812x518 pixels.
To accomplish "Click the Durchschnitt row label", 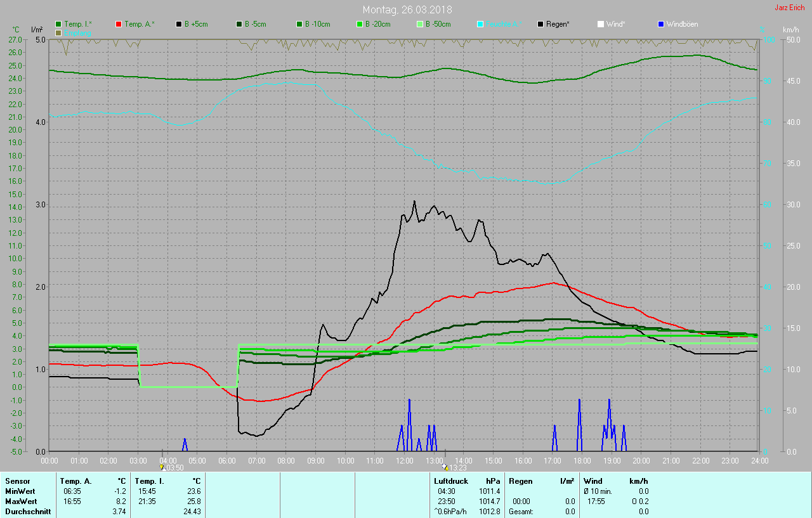I will (x=28, y=511).
